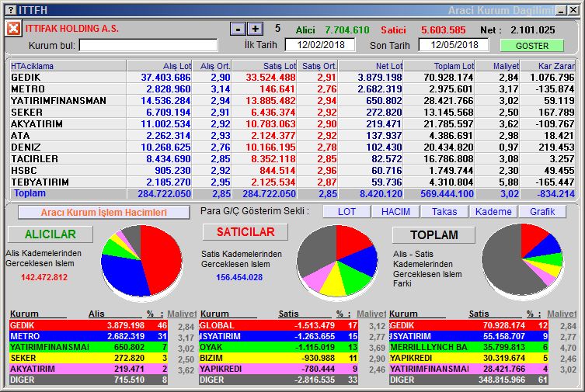
Task: Click yellow YAPIKREDI 30.319.674 total row
Action: click(x=468, y=358)
